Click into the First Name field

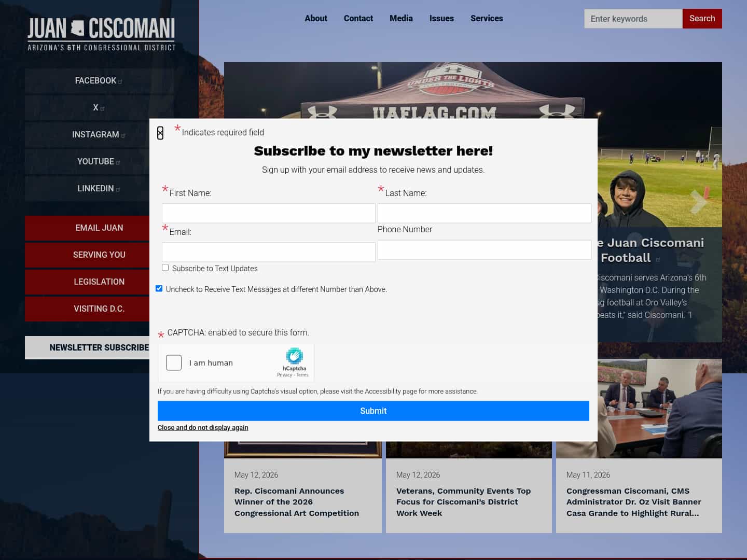click(269, 213)
